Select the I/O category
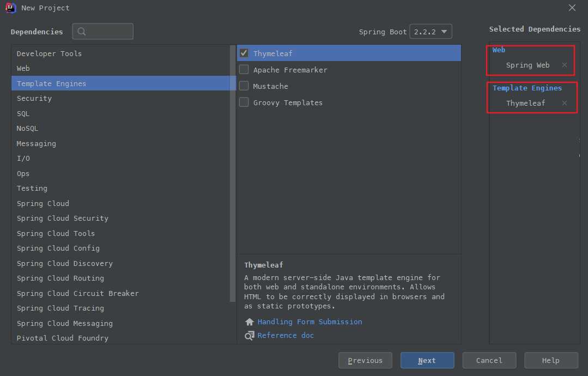Image resolution: width=588 pixels, height=376 pixels. click(x=121, y=158)
